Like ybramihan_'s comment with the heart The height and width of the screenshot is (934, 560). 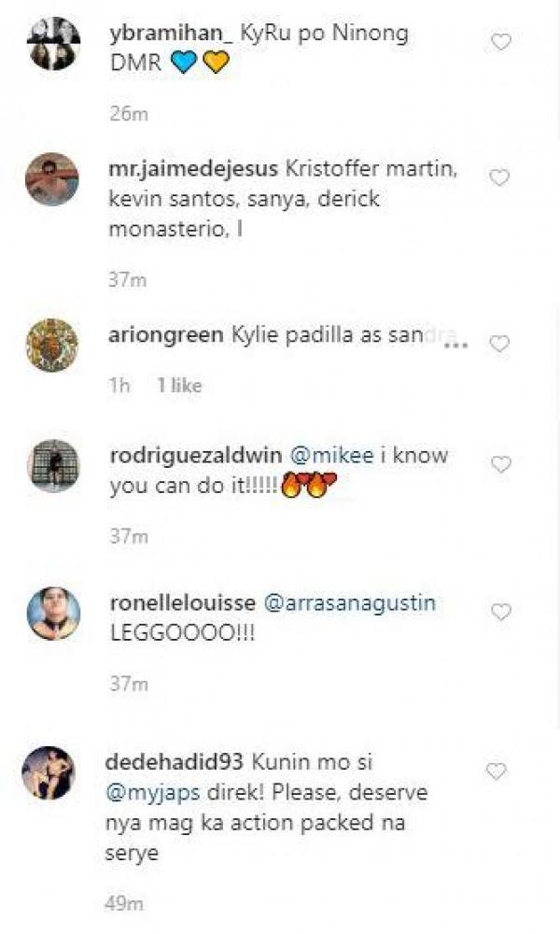(x=501, y=43)
